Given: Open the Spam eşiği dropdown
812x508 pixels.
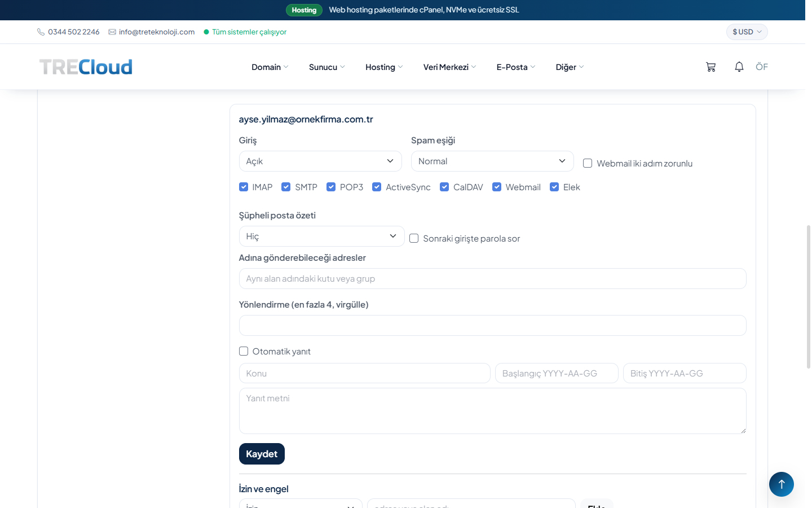Looking at the screenshot, I should pyautogui.click(x=492, y=161).
